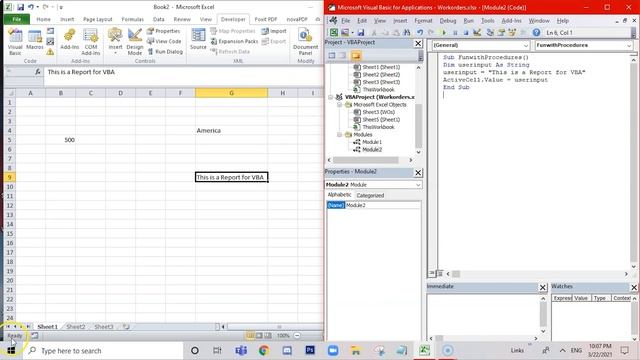Toggle Use Relative References in Code group
The width and height of the screenshot is (640, 360).
(x=50, y=41)
